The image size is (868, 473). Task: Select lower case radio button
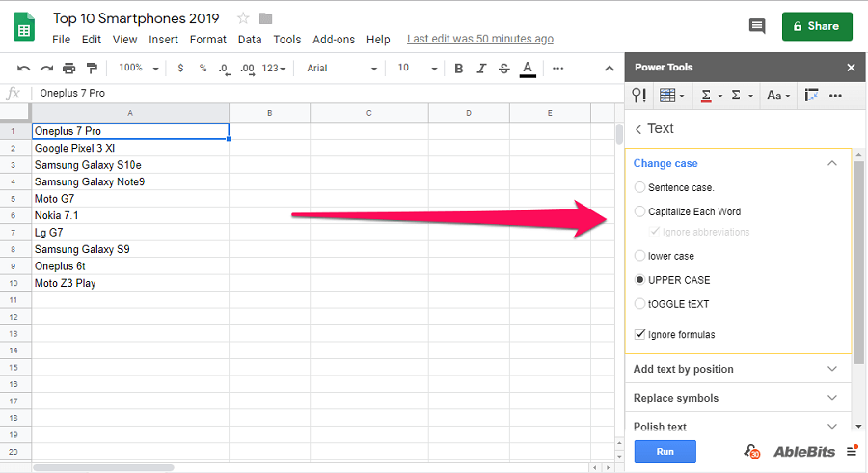tap(640, 256)
